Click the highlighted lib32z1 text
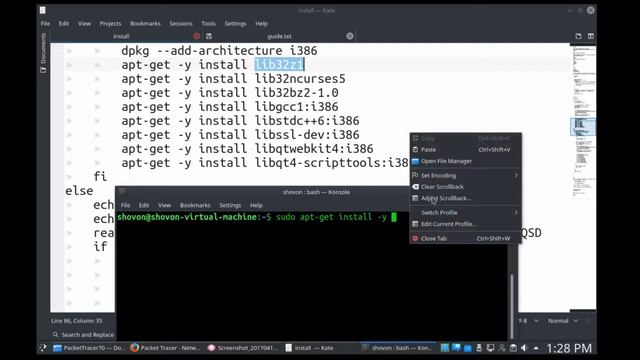This screenshot has width=640, height=360. coord(280,64)
